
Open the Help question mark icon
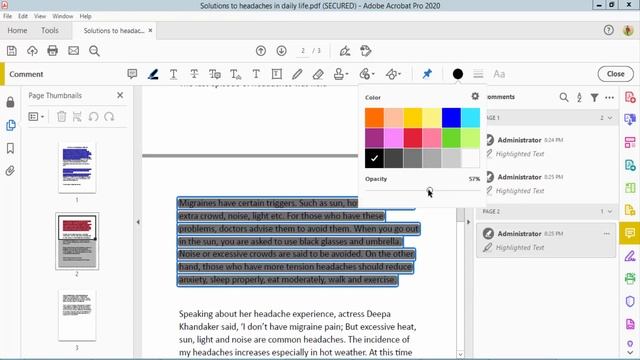pos(609,30)
